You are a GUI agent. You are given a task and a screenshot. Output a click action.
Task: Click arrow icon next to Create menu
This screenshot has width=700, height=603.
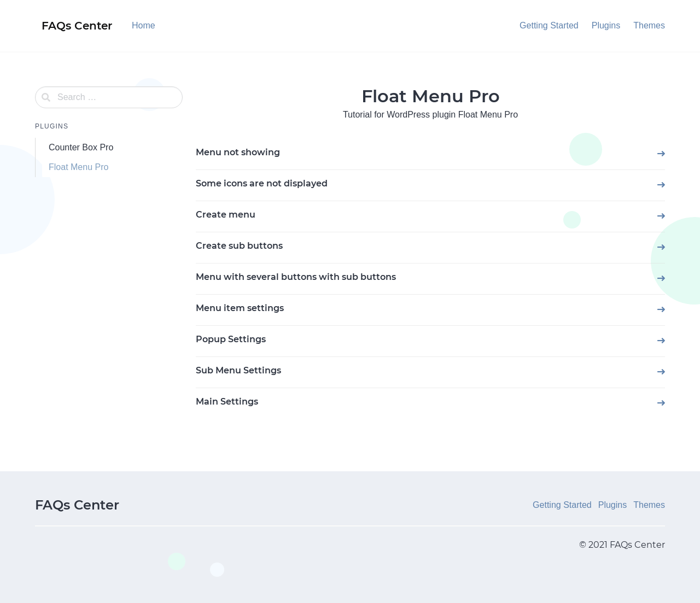click(x=661, y=216)
